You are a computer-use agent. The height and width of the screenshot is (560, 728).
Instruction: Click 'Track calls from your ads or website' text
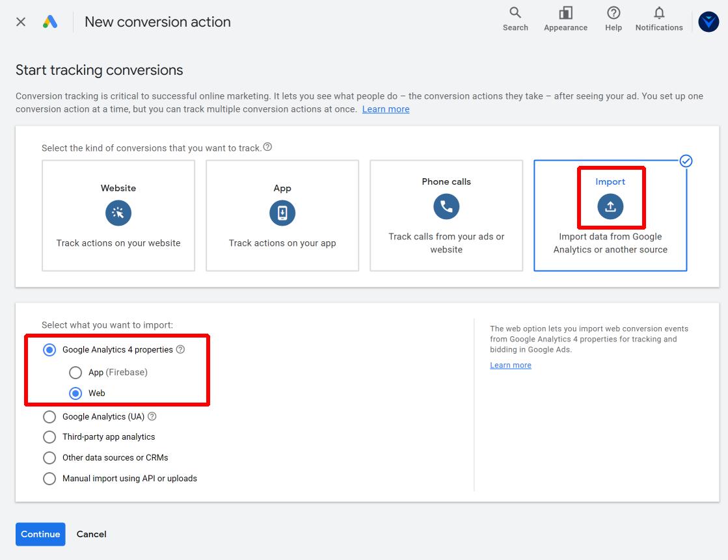tap(446, 243)
